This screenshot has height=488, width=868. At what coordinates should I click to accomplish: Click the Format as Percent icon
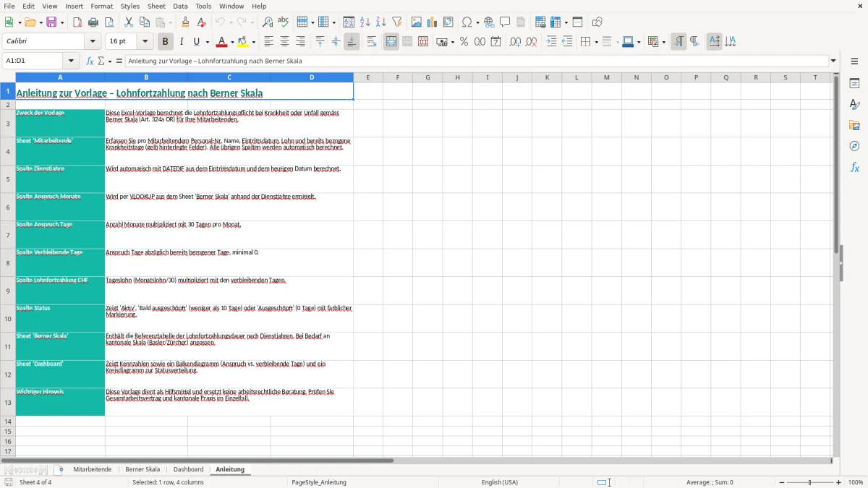point(464,42)
